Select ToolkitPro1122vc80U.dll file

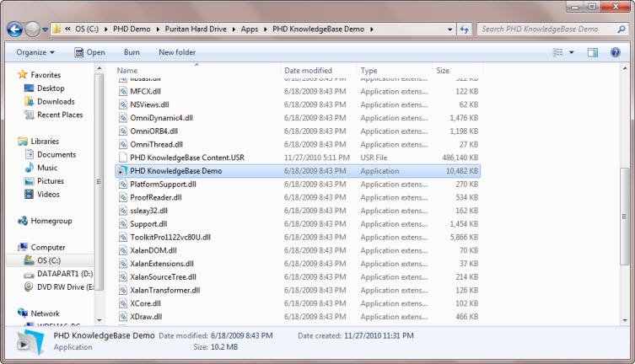(170, 238)
